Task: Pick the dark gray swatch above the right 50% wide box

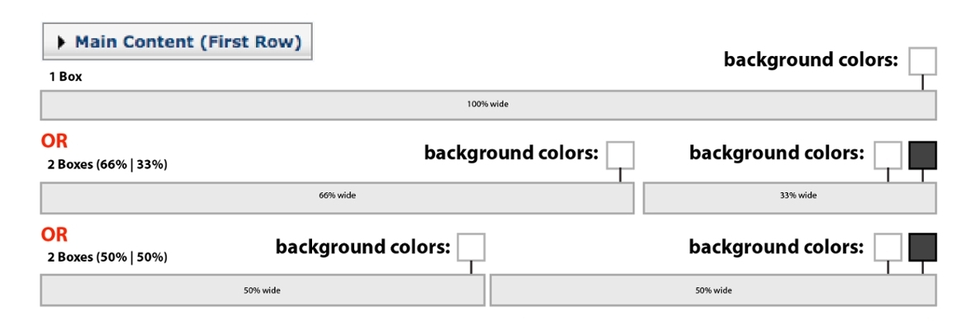Action: (922, 247)
